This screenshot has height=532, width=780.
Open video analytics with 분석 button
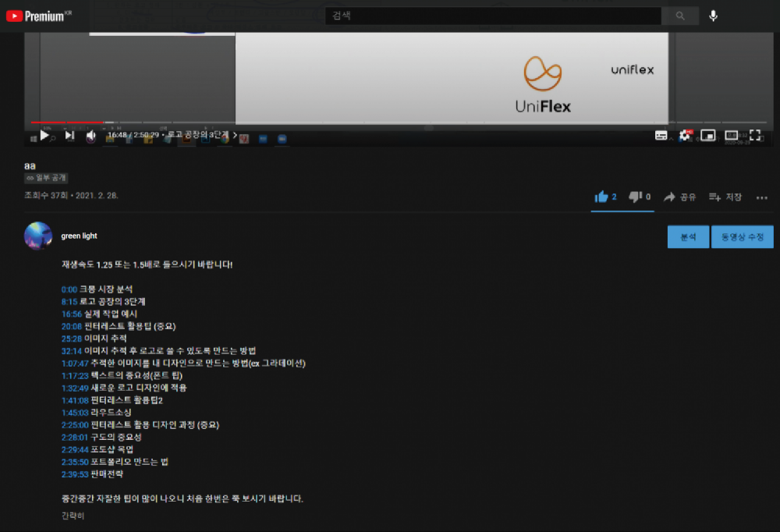tap(688, 237)
